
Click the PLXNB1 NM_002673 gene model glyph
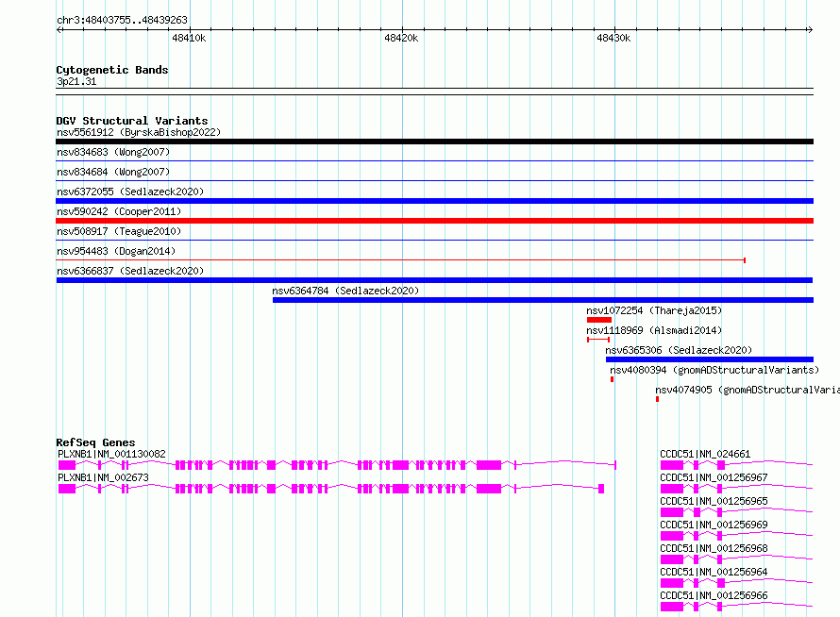(x=331, y=489)
